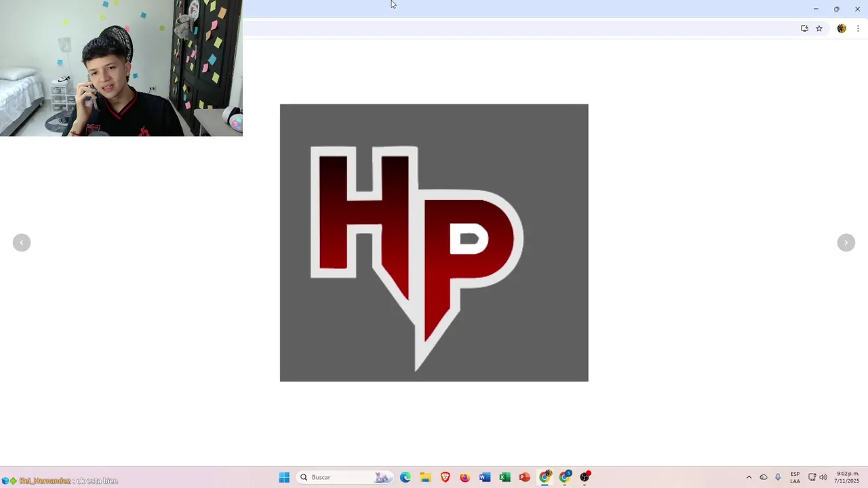Open the Chrome three-dot menu
The height and width of the screenshot is (488, 868).
pos(858,28)
